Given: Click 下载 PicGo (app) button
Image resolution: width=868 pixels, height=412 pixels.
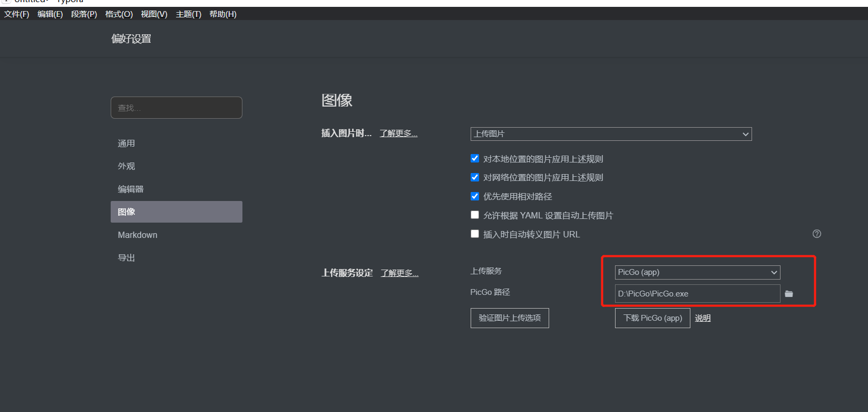Looking at the screenshot, I should [652, 318].
